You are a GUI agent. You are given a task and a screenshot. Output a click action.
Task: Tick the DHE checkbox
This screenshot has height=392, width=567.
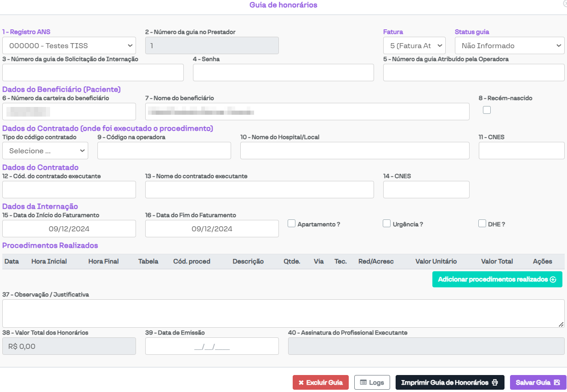coord(482,224)
